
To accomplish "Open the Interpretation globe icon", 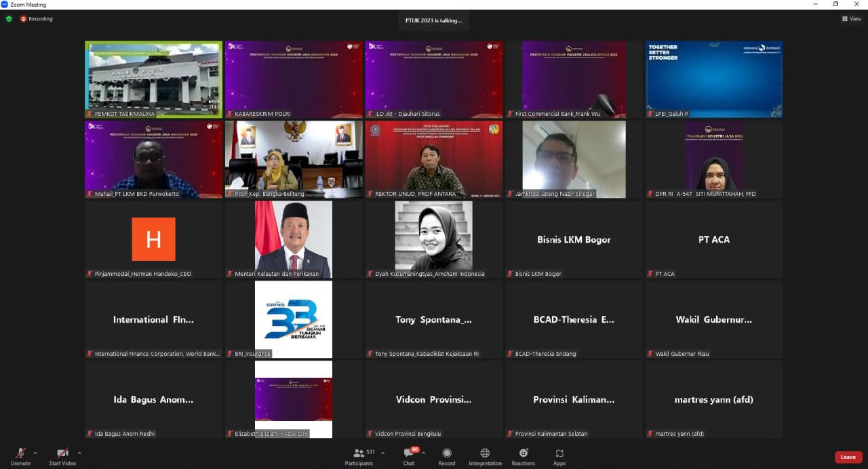I will (x=485, y=453).
